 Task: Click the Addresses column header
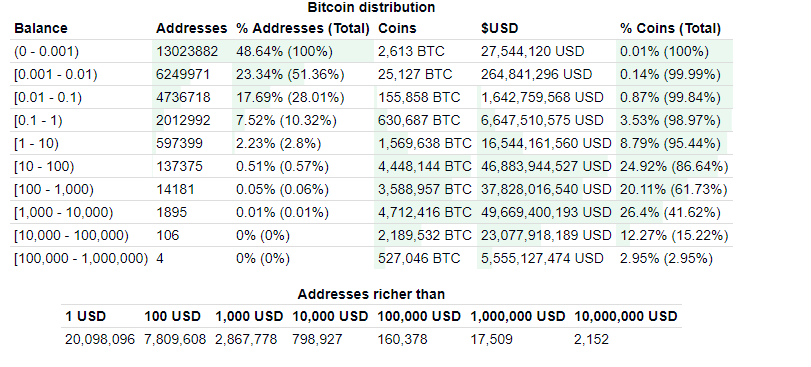(191, 28)
